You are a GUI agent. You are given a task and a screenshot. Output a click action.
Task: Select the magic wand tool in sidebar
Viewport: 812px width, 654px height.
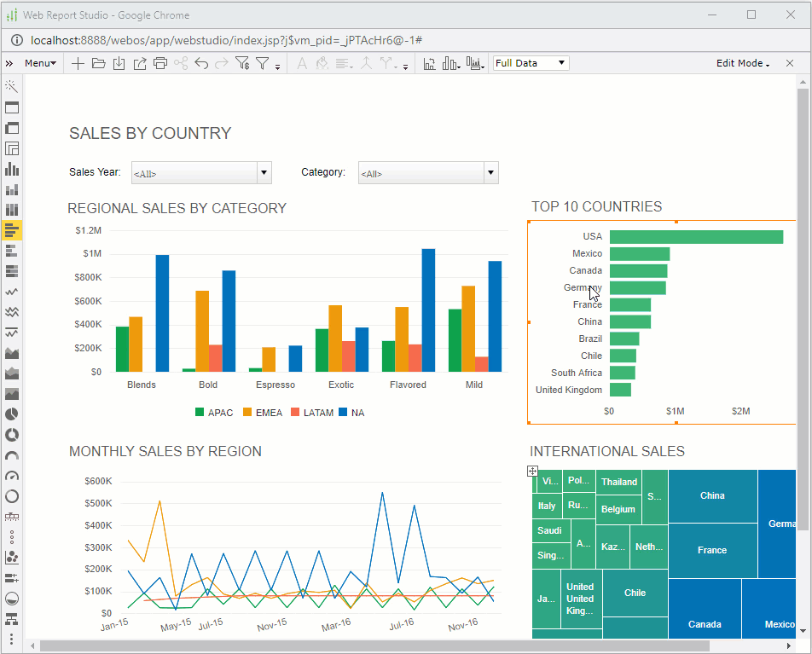click(x=12, y=86)
